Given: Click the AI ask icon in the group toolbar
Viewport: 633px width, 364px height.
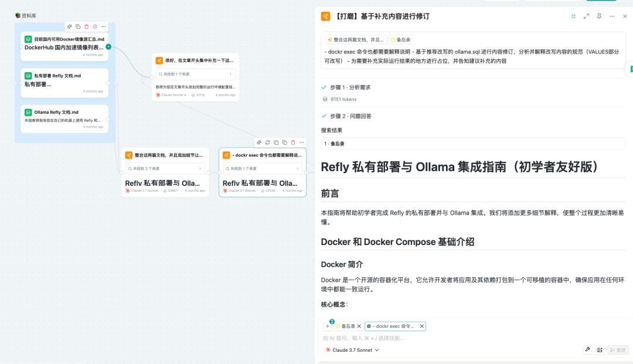Looking at the screenshot, I should tap(69, 26).
